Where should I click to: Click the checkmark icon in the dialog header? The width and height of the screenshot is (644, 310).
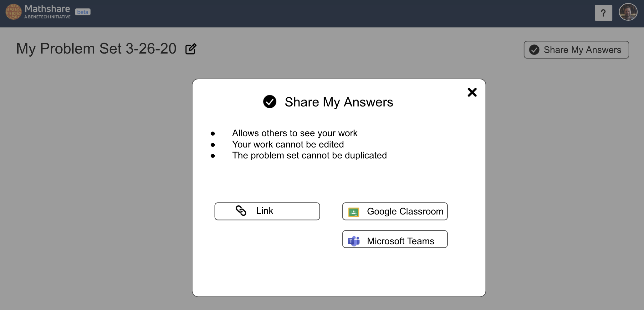pos(269,102)
